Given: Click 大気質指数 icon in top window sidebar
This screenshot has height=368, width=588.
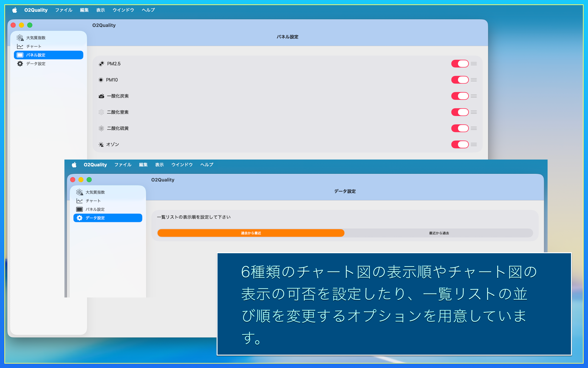Looking at the screenshot, I should tap(20, 38).
